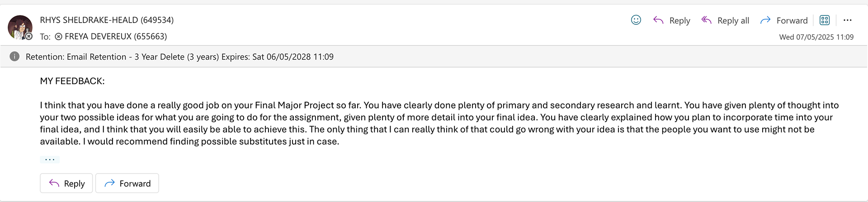This screenshot has height=202, width=868.
Task: Click the presence icon beside FREYA DEVEREUX
Action: click(x=58, y=37)
